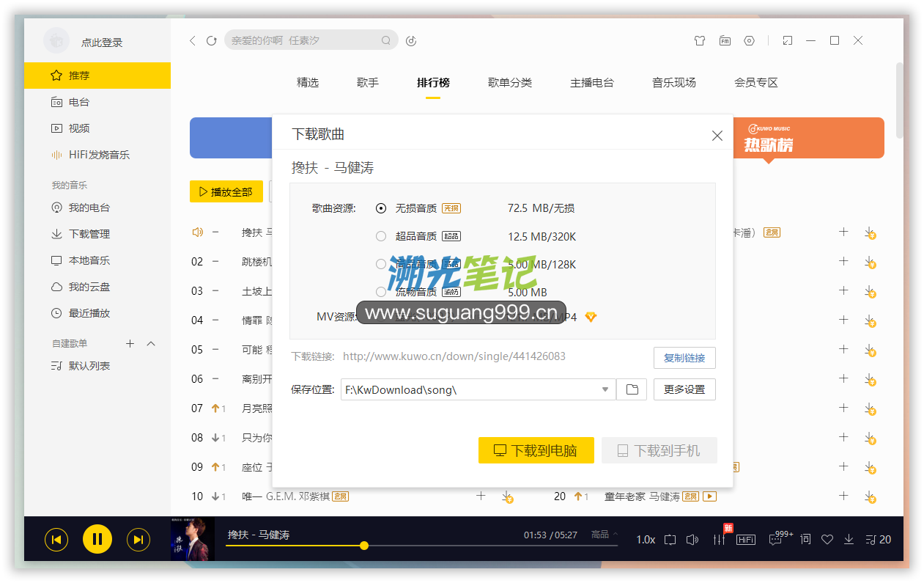Play MV for 童年老家 马健涛

(x=709, y=496)
